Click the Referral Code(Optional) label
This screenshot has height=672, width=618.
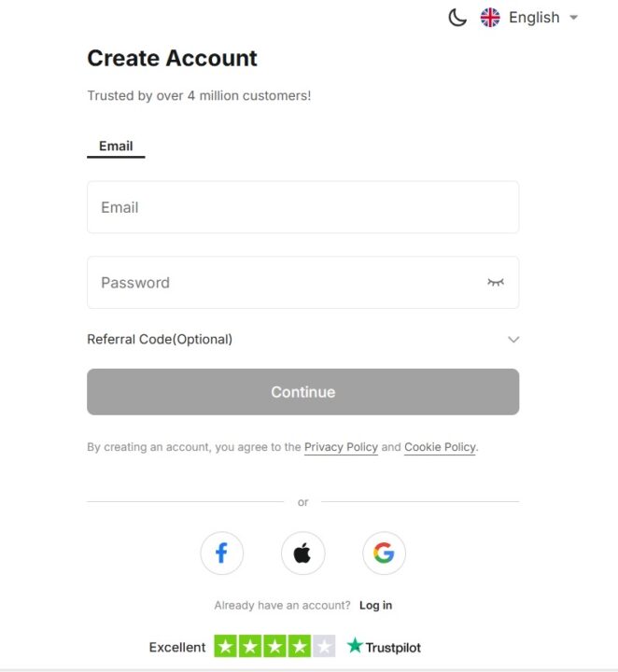[x=160, y=340]
